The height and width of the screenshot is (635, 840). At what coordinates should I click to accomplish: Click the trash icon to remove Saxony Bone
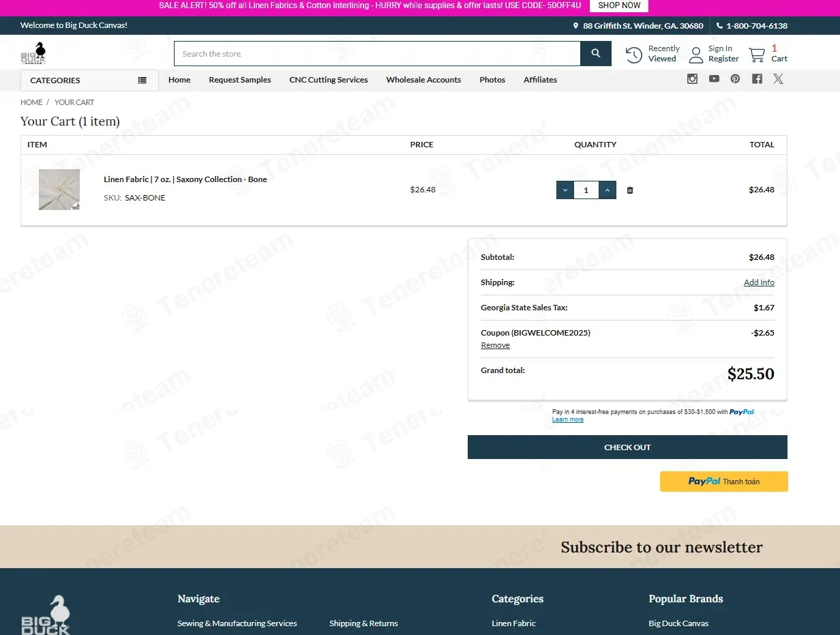(630, 190)
